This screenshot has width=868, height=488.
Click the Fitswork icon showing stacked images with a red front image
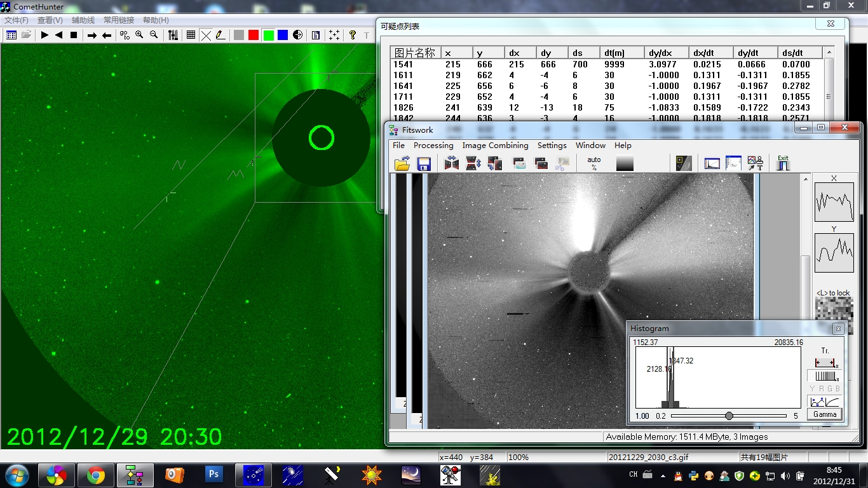click(541, 164)
